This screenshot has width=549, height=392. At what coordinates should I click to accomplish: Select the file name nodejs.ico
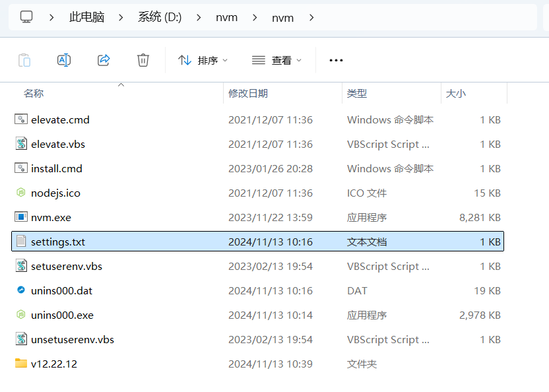pyautogui.click(x=55, y=193)
